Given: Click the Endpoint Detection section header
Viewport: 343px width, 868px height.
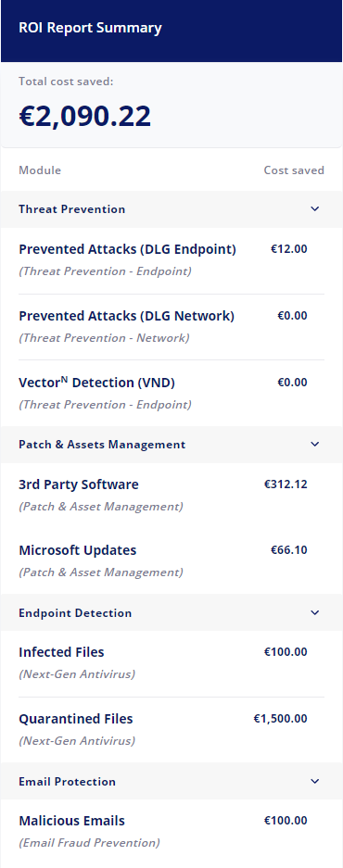Looking at the screenshot, I should point(171,613).
